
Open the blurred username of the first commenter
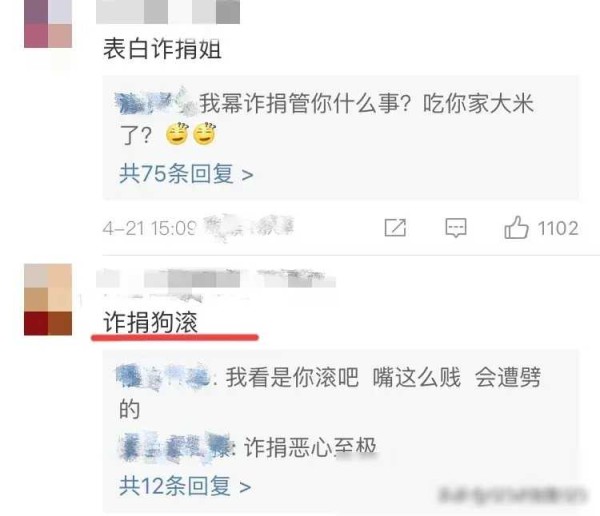[168, 11]
